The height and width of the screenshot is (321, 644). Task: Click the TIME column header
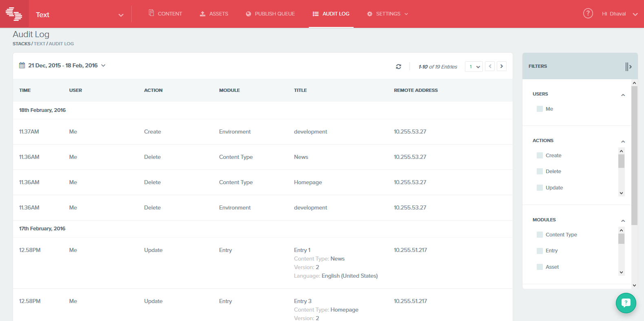point(25,90)
